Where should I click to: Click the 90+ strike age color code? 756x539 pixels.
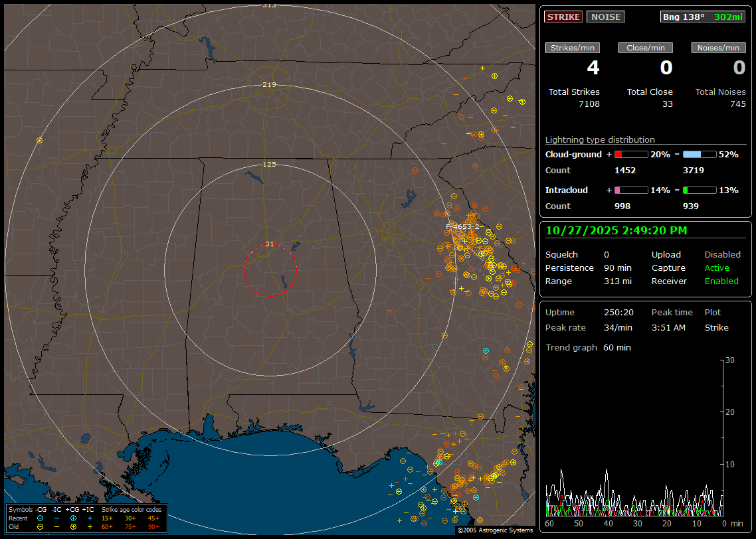click(x=153, y=526)
